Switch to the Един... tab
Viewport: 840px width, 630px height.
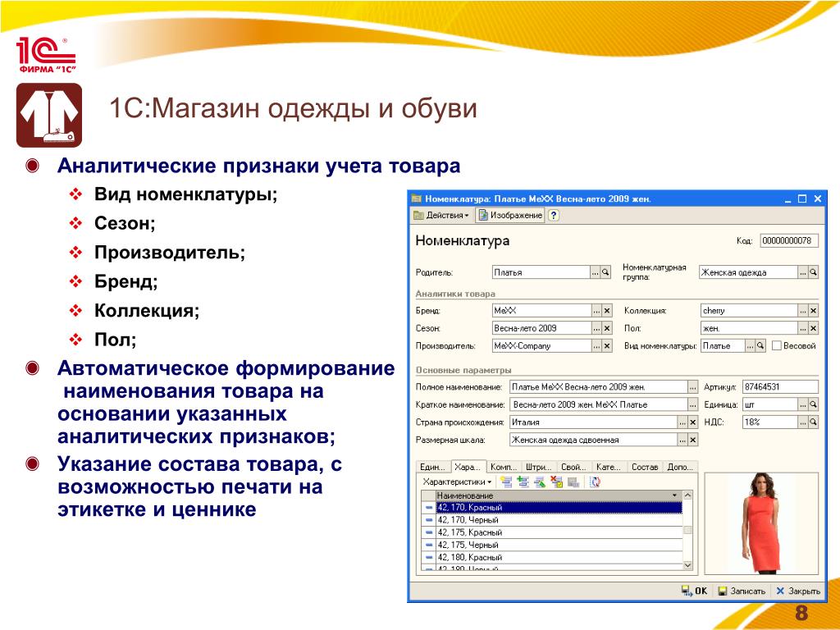pos(433,467)
